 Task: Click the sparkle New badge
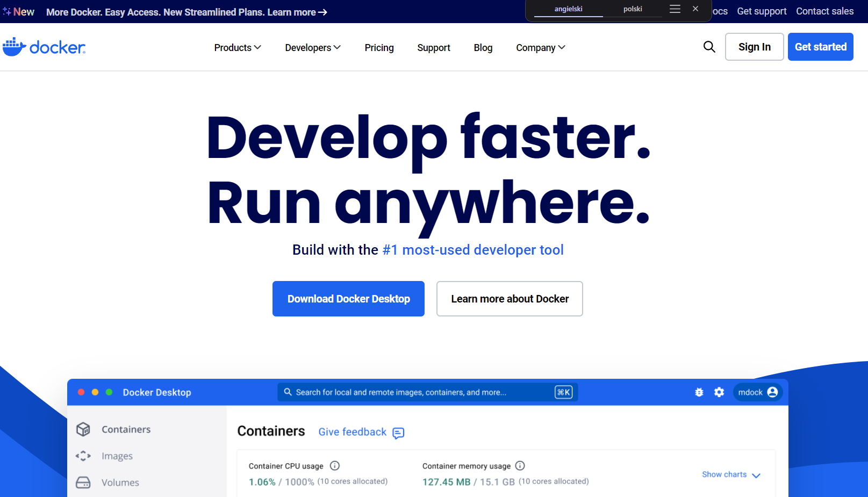19,11
